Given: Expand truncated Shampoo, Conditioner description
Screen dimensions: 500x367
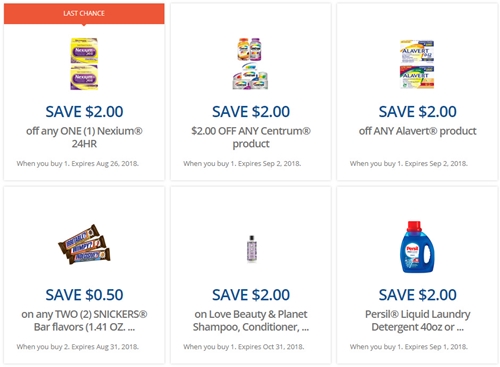Looking at the screenshot, I should (x=251, y=321).
